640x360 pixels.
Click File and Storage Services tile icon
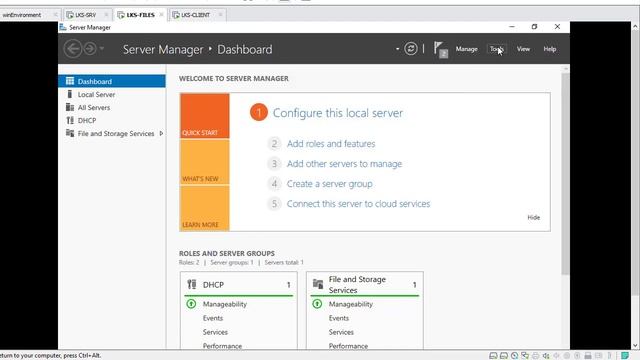click(318, 283)
